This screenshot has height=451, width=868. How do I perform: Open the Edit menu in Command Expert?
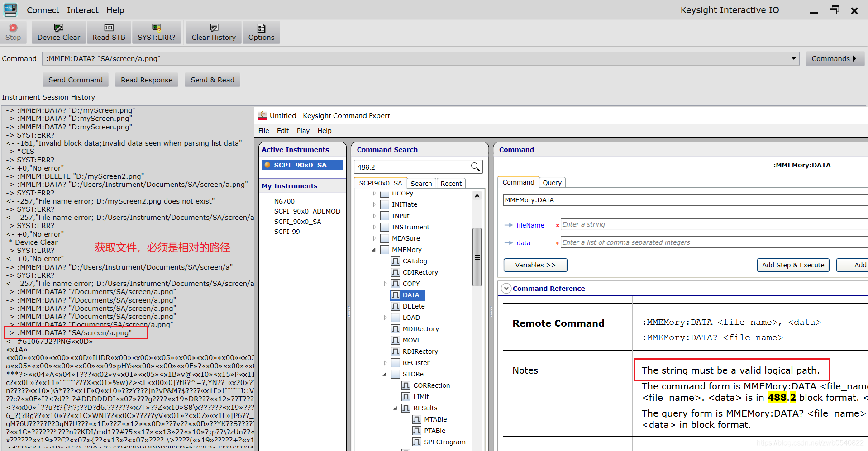(x=283, y=131)
